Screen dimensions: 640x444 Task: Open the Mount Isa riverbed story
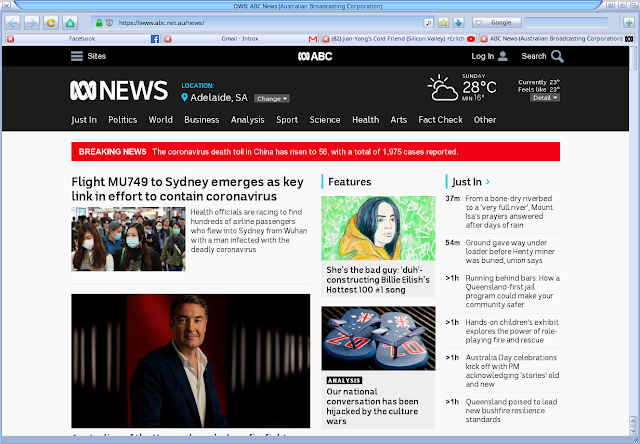(x=509, y=211)
